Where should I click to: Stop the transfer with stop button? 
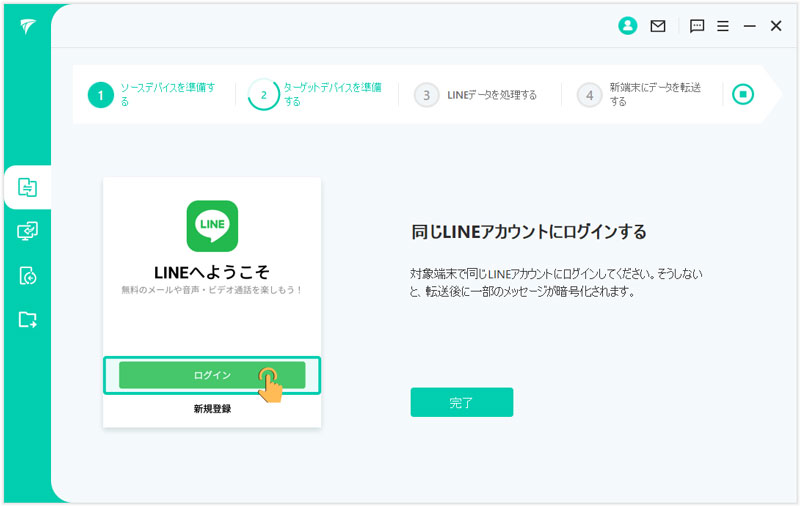click(x=743, y=94)
